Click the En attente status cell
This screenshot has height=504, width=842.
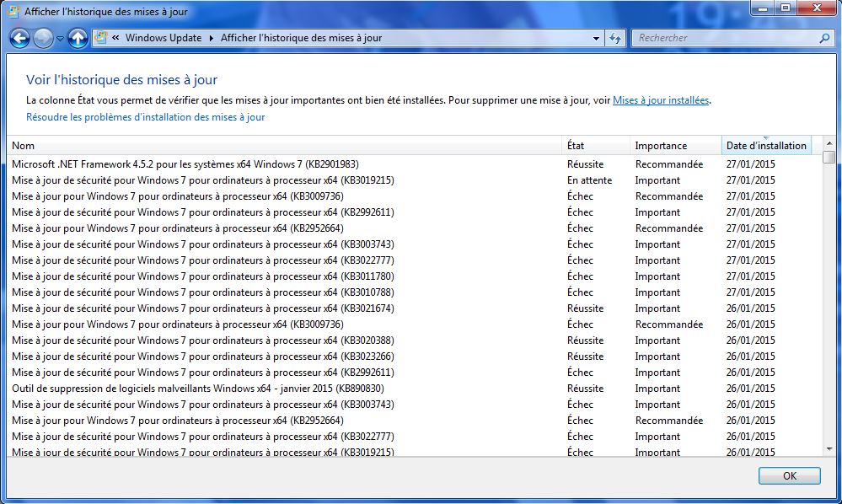coord(590,180)
